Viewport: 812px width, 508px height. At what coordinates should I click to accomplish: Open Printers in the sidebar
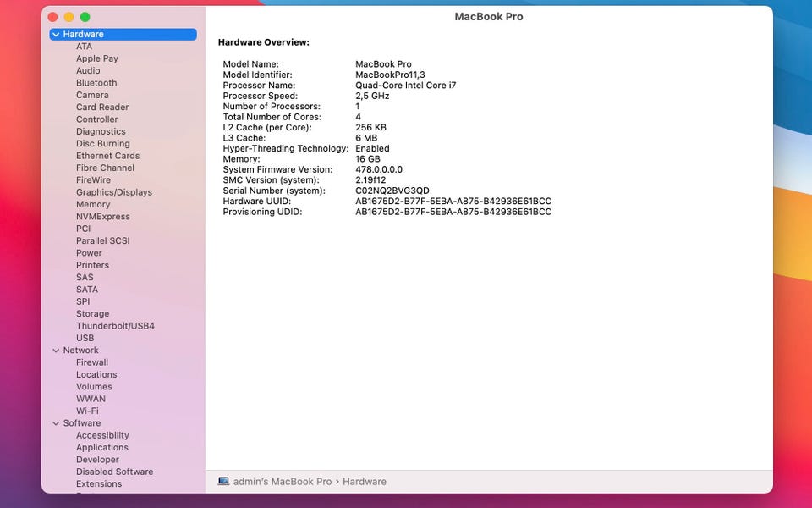[93, 265]
